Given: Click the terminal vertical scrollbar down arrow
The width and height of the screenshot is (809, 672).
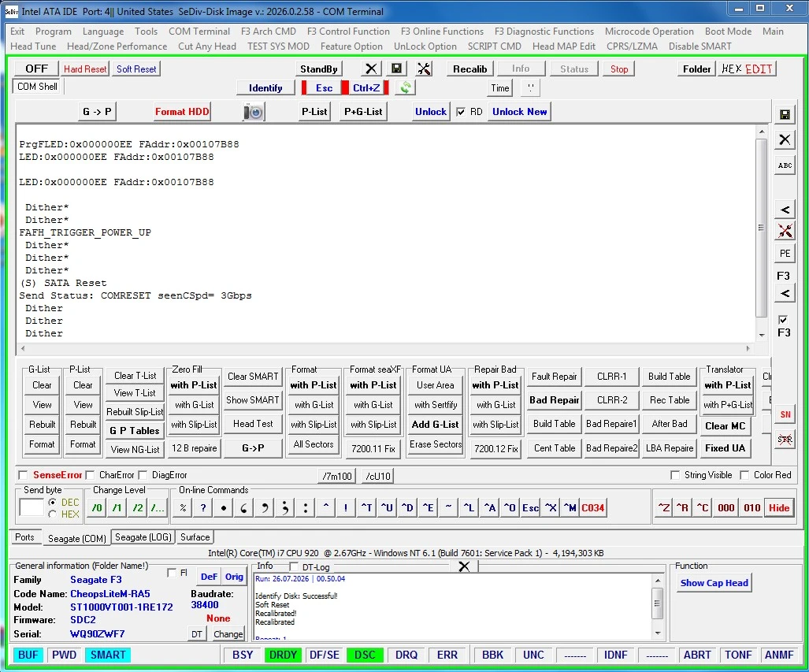Looking at the screenshot, I should pyautogui.click(x=762, y=336).
